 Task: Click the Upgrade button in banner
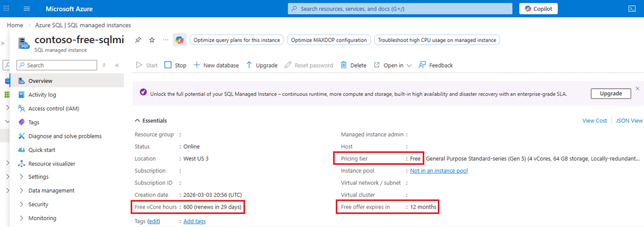[x=611, y=94]
